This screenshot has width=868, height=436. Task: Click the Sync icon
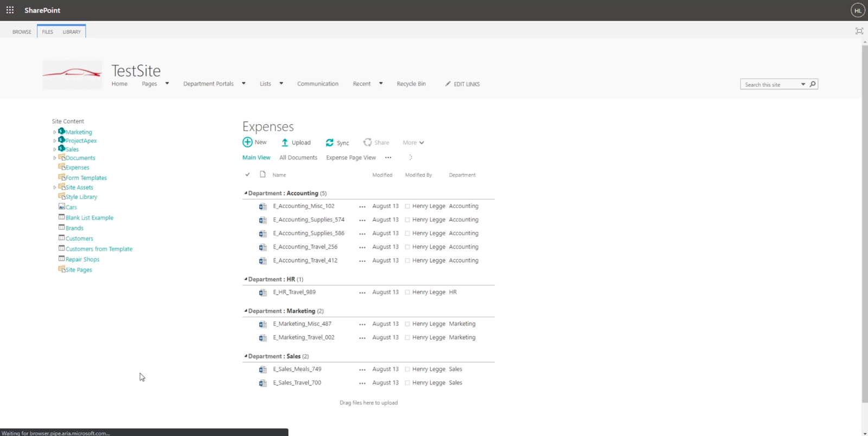[x=329, y=143]
